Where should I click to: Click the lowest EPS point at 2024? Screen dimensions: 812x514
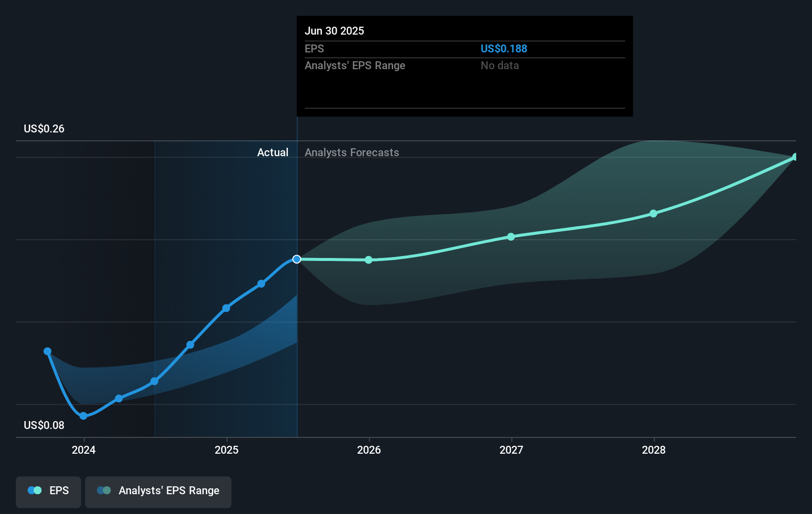84,416
